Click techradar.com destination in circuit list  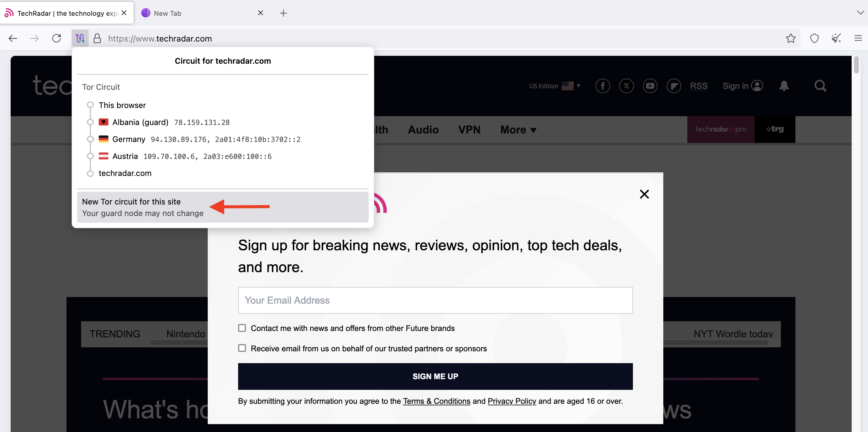125,174
